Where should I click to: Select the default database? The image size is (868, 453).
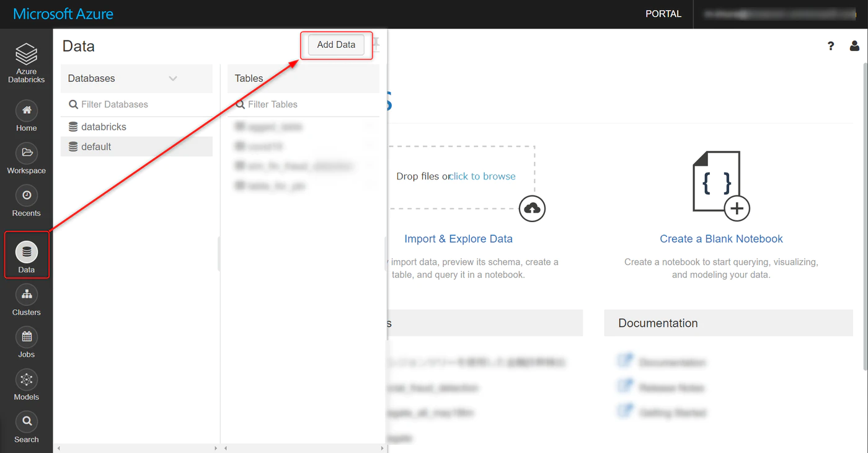136,146
